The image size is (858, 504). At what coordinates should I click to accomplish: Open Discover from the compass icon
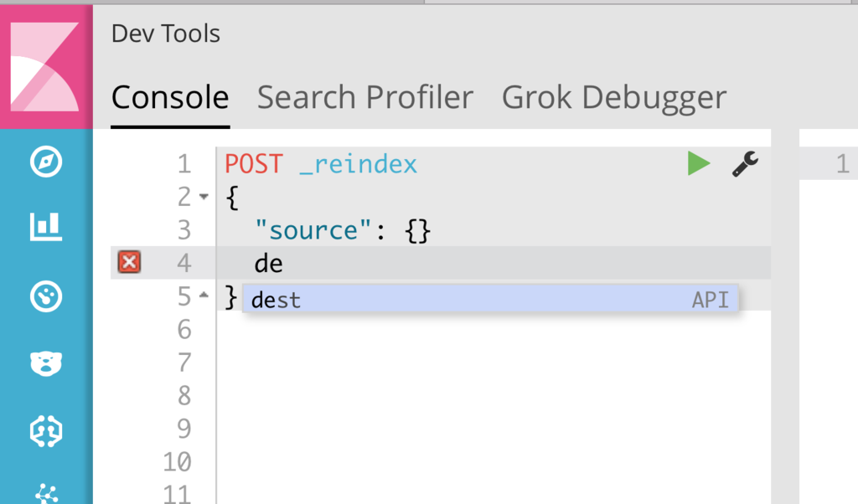[x=46, y=162]
